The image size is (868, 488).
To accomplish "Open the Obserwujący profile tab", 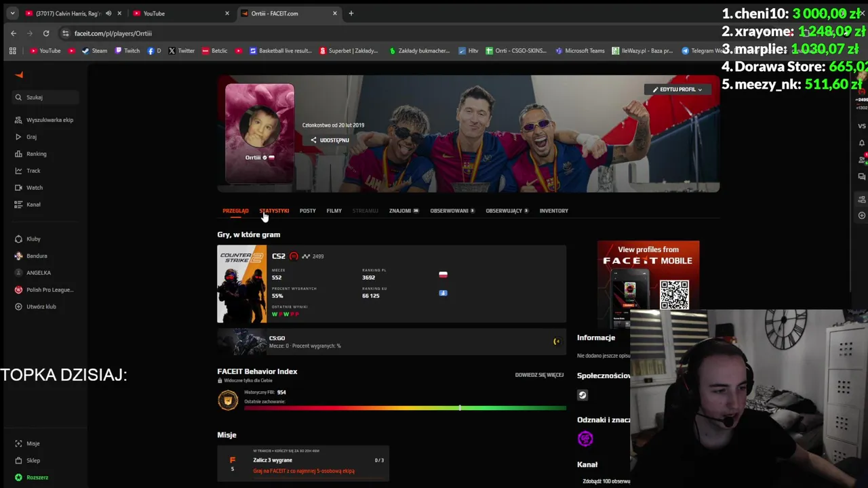I will [507, 211].
